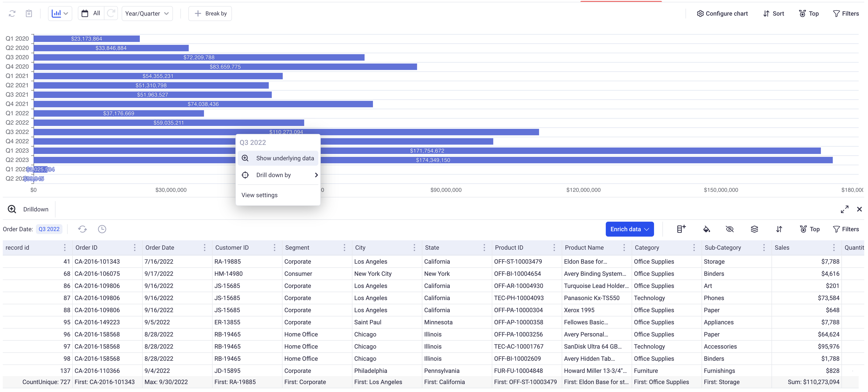Viewport: 868px width, 392px height.
Task: Toggle hidden columns with crossed-eye icon
Action: tap(730, 229)
